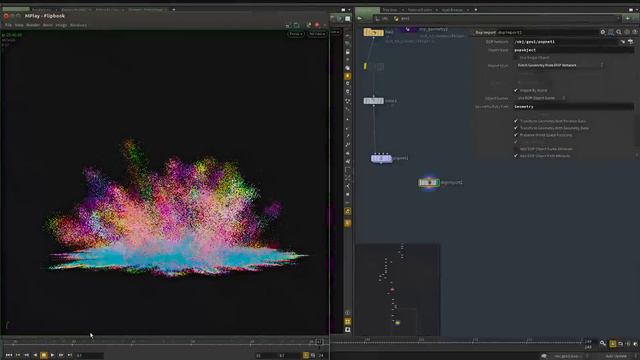Switch to the Asset Browser tab
The height and width of the screenshot is (360, 640).
(x=451, y=10)
